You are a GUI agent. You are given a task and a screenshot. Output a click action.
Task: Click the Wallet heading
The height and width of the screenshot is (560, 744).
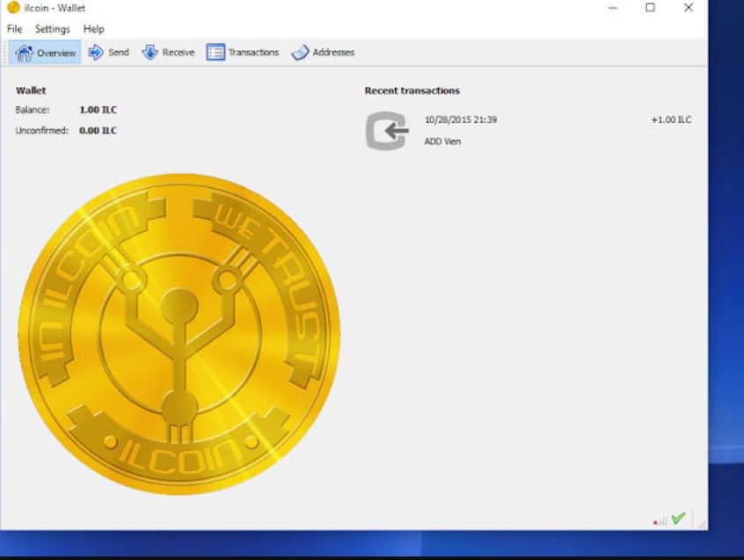click(31, 90)
